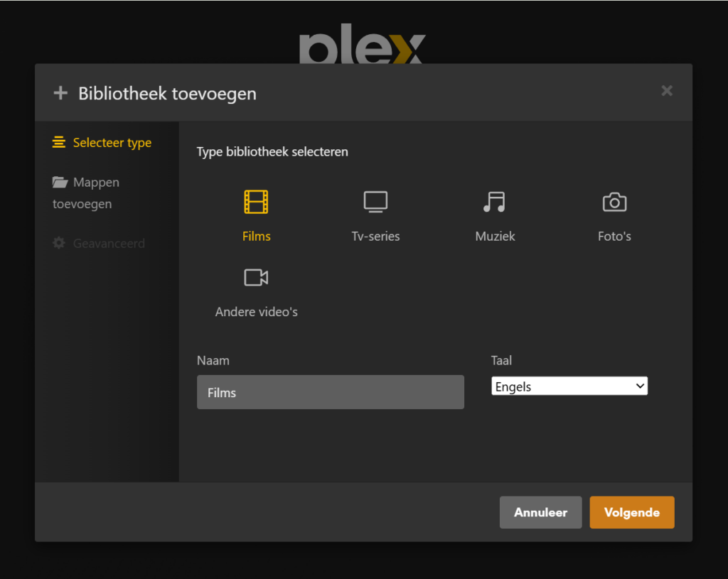Pick the Muziek music note icon
Screen dimensions: 728x579
(x=494, y=202)
